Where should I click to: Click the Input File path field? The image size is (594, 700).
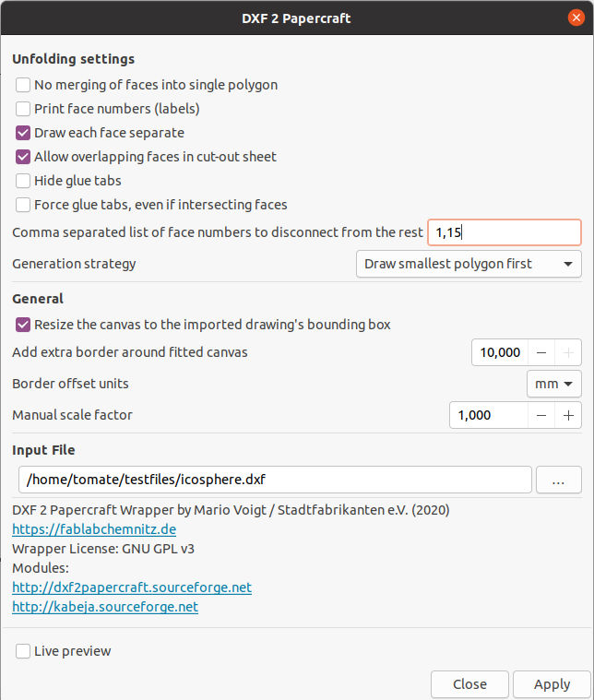[x=275, y=480]
